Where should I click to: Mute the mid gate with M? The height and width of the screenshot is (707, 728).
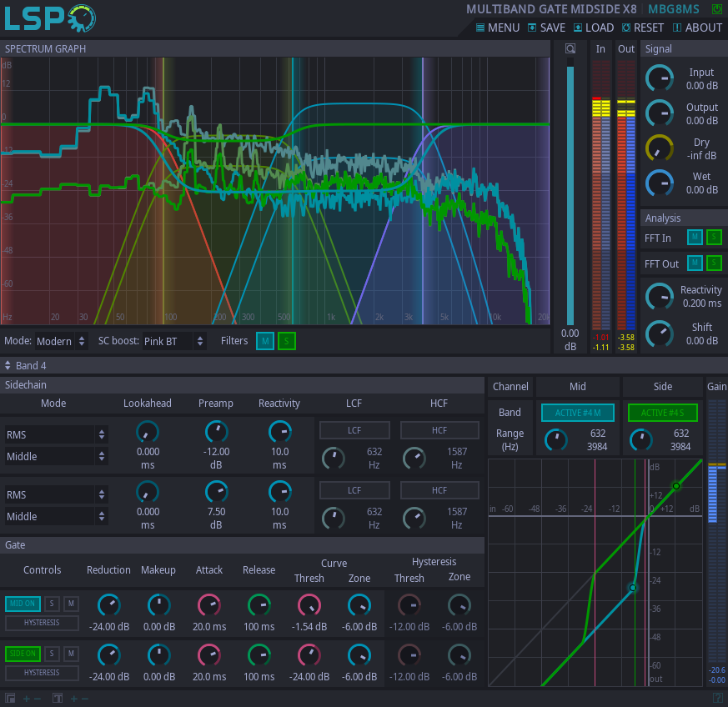[71, 604]
